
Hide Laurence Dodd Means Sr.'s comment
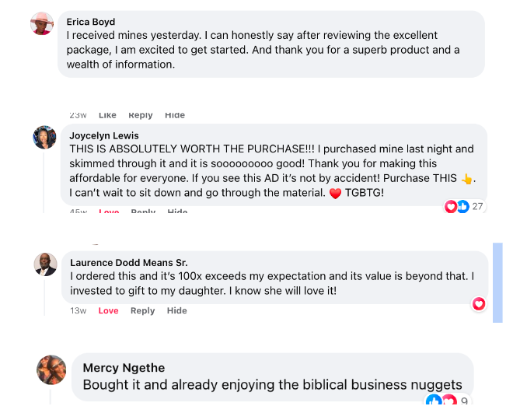tap(177, 310)
